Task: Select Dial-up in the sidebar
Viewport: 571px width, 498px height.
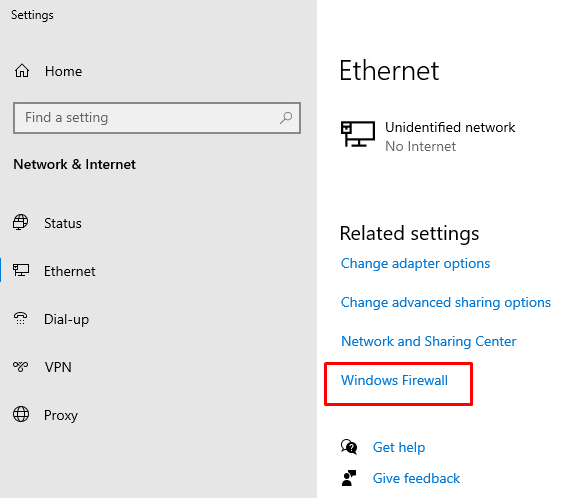Action: (x=66, y=319)
